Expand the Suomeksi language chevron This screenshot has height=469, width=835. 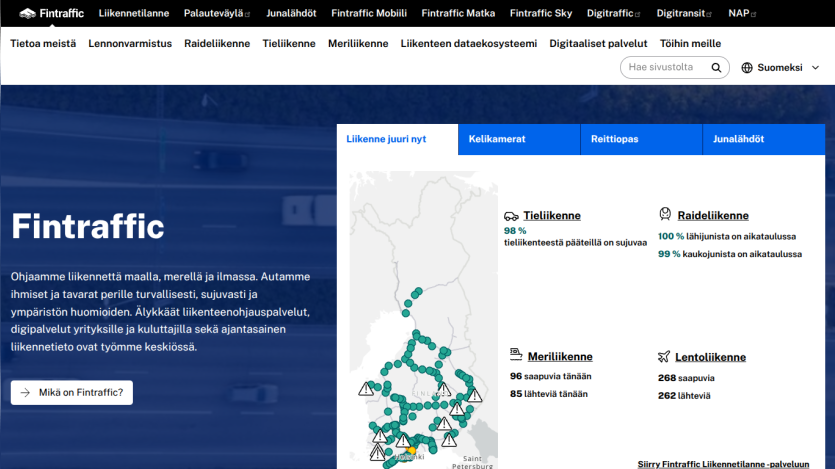815,68
